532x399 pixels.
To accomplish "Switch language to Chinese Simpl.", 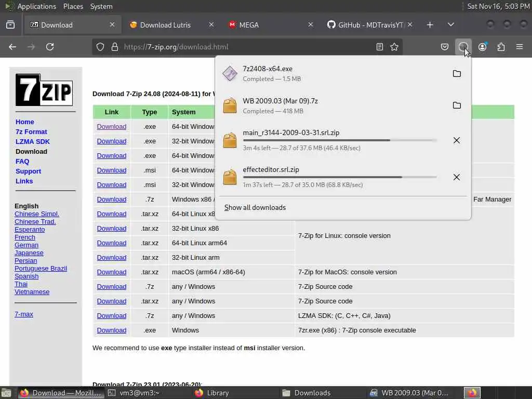I will click(37, 214).
